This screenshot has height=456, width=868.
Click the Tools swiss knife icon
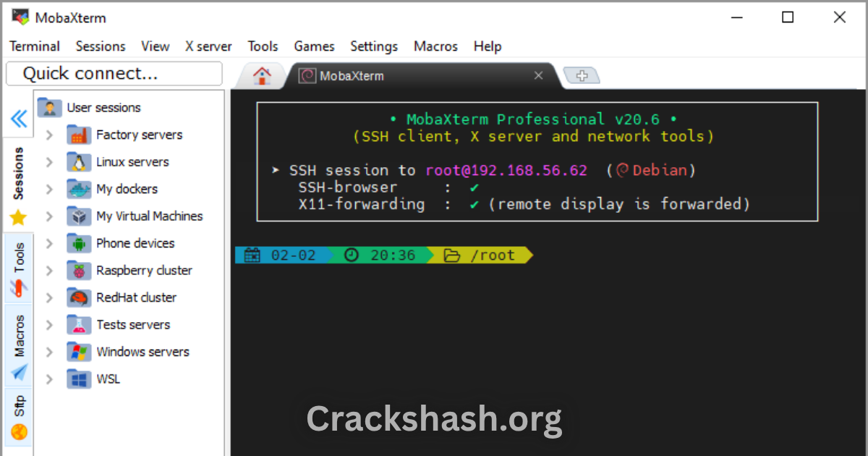[x=18, y=288]
